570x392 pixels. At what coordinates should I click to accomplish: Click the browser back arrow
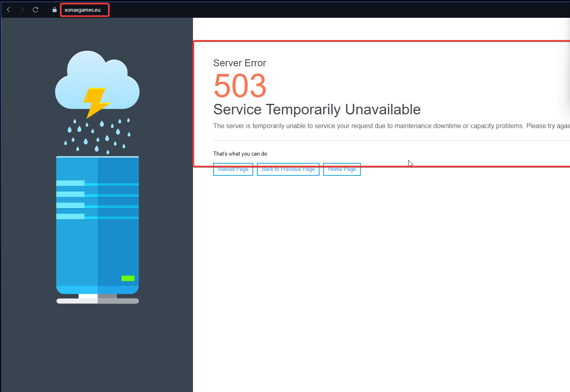(8, 10)
